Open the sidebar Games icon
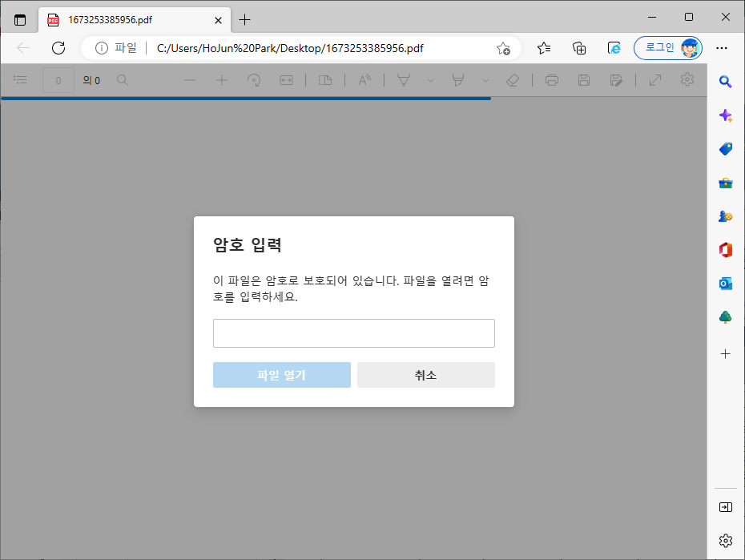This screenshot has height=560, width=745. (x=726, y=216)
